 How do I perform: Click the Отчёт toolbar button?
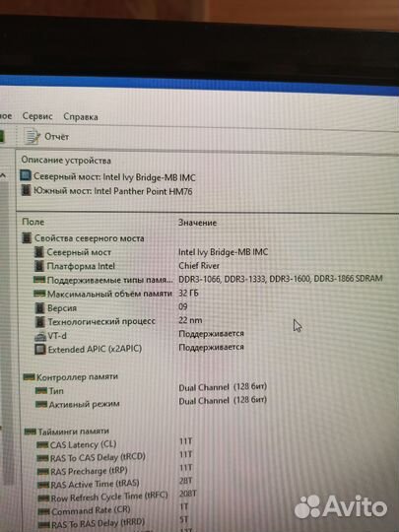pos(46,136)
